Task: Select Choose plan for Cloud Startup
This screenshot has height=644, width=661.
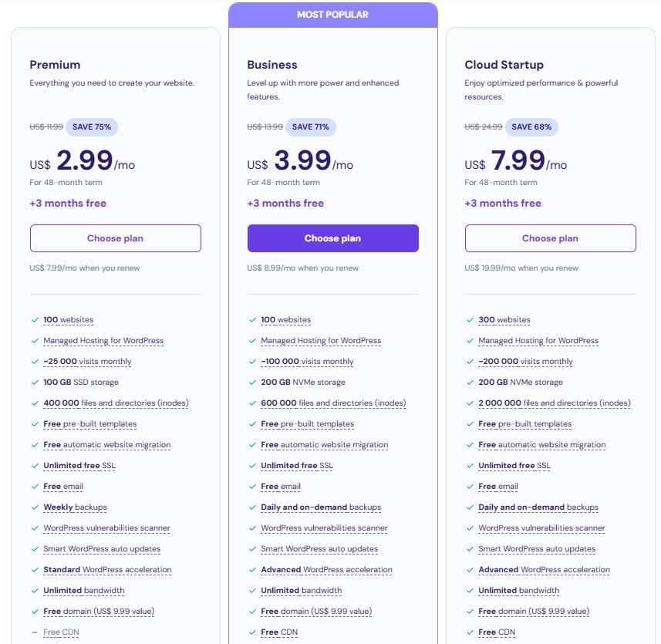Action: point(550,238)
